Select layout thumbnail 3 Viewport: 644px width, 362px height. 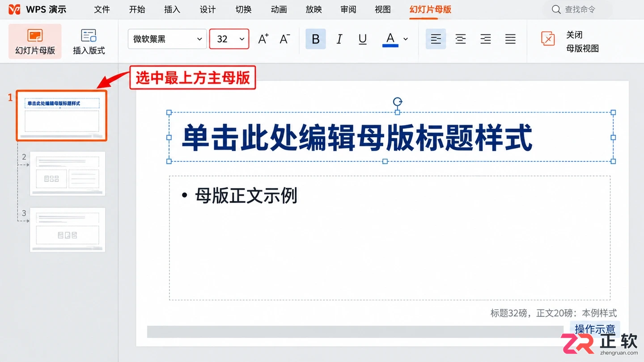(x=68, y=229)
